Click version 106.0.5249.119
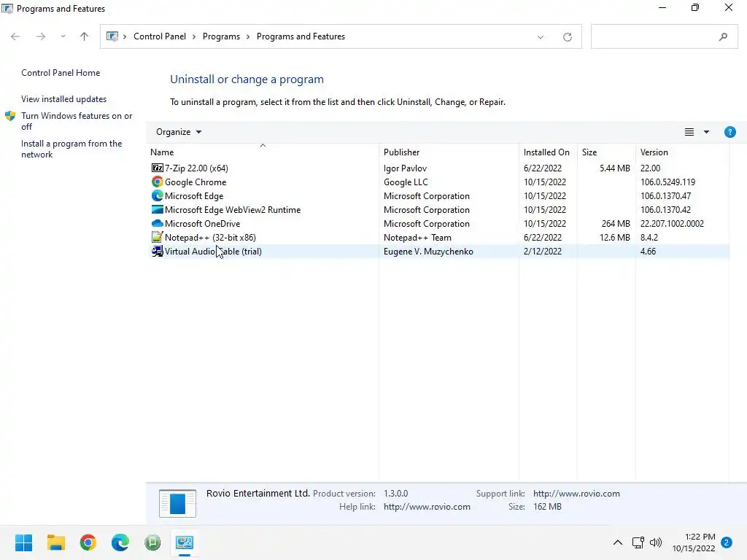The height and width of the screenshot is (560, 747). click(667, 182)
